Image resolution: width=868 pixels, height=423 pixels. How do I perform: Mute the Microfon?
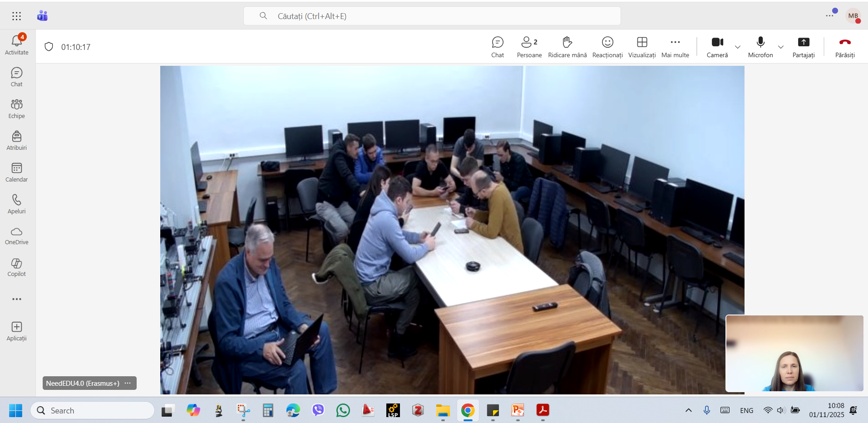pos(760,47)
